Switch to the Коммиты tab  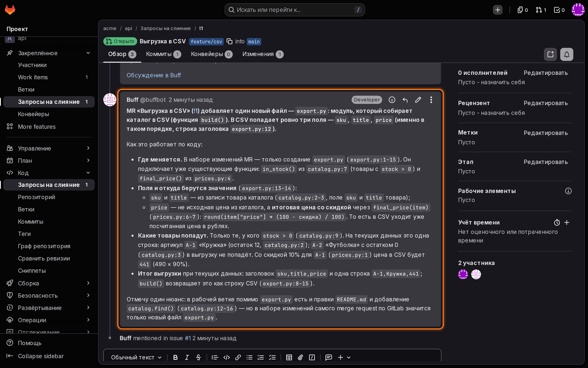tap(163, 54)
